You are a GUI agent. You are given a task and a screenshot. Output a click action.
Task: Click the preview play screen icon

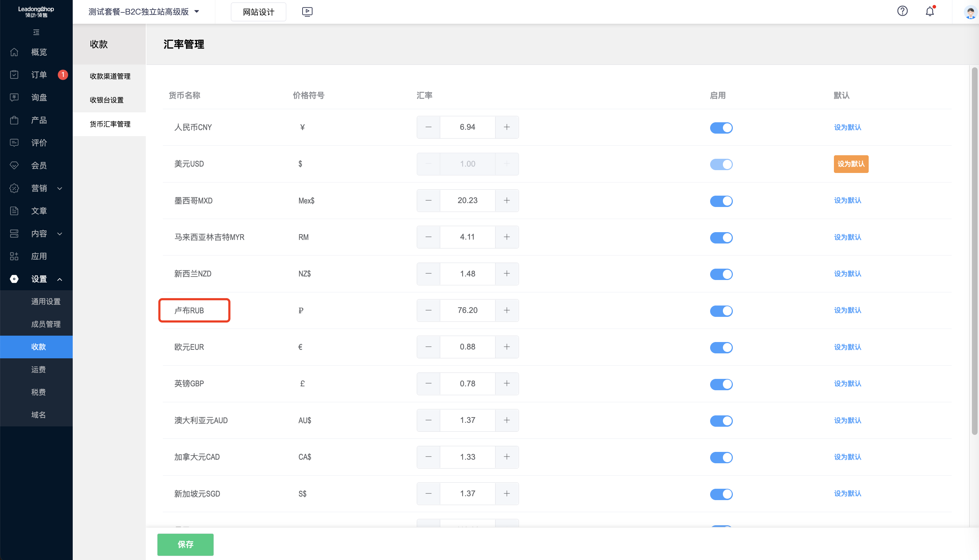307,12
